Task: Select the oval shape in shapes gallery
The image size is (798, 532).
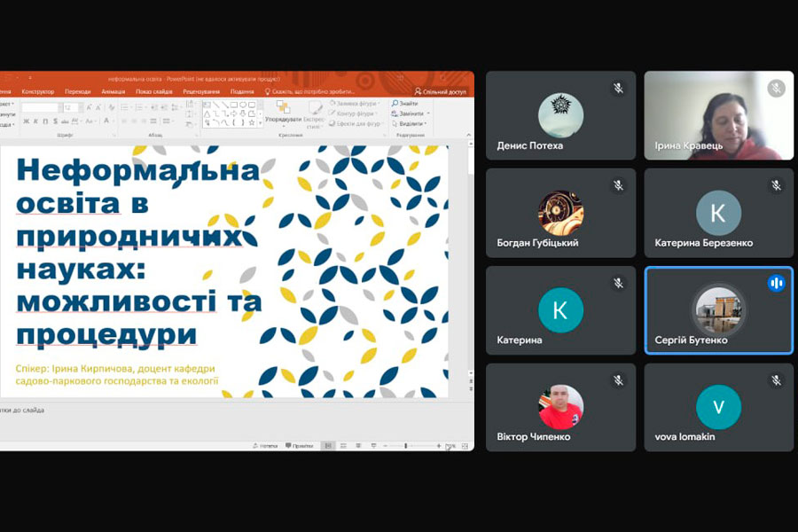Action: pyautogui.click(x=243, y=105)
